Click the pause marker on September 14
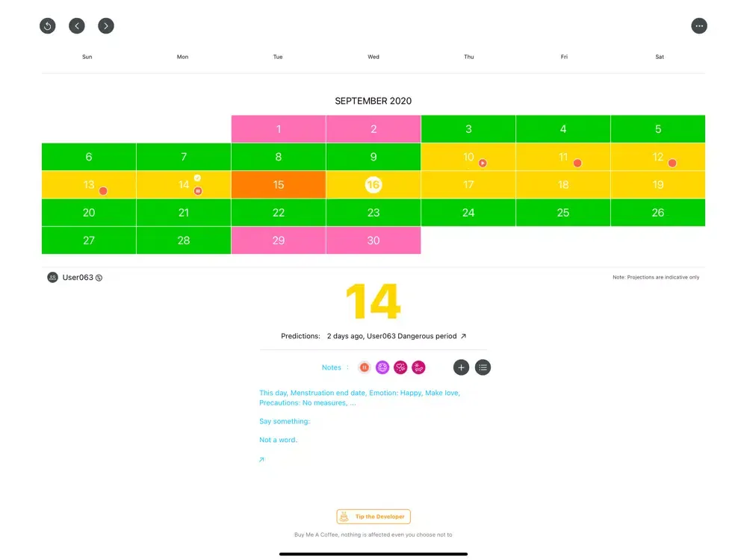This screenshot has height=560, width=747. pyautogui.click(x=198, y=191)
